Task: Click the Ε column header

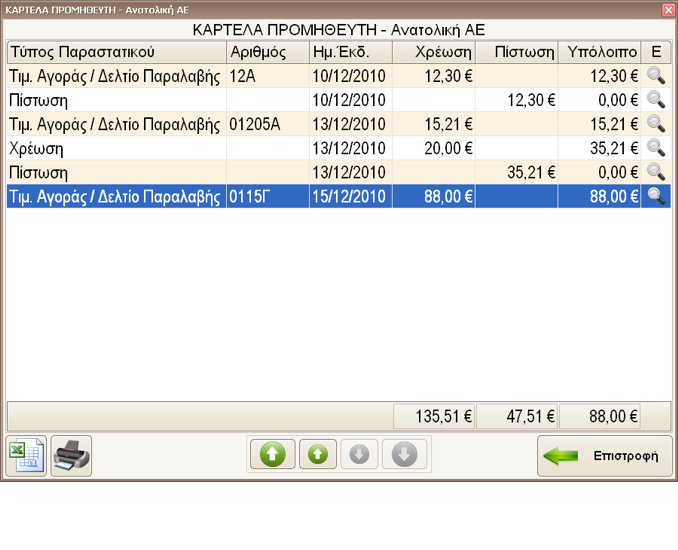Action: tap(656, 52)
